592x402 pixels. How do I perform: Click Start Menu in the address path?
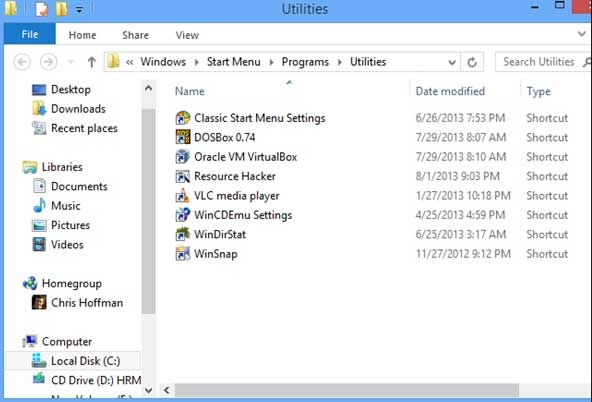click(x=234, y=62)
